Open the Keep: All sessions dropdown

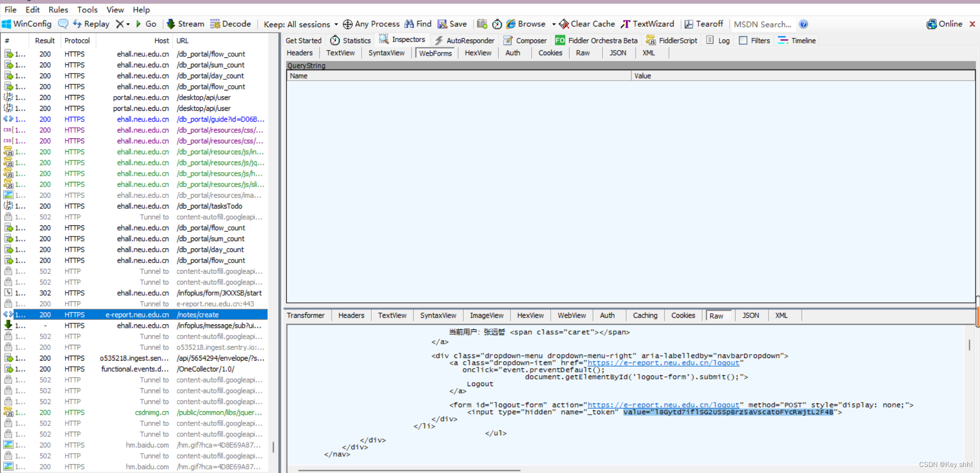pyautogui.click(x=300, y=25)
